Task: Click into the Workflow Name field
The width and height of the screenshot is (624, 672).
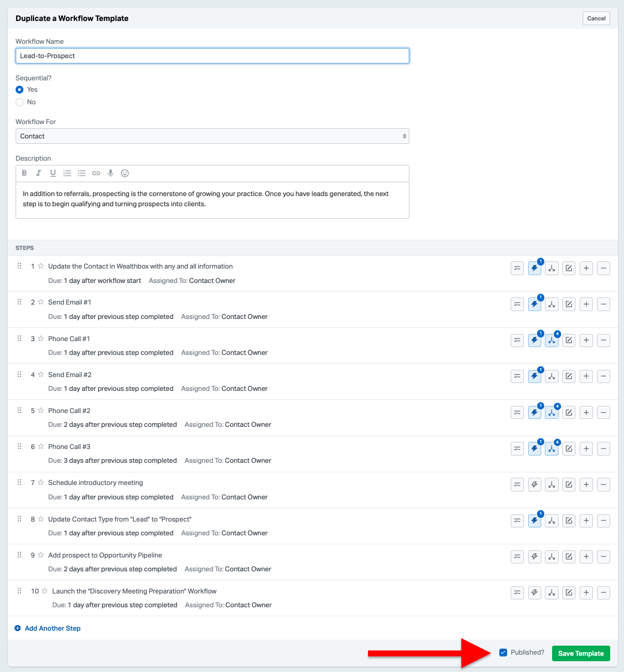Action: 212,56
